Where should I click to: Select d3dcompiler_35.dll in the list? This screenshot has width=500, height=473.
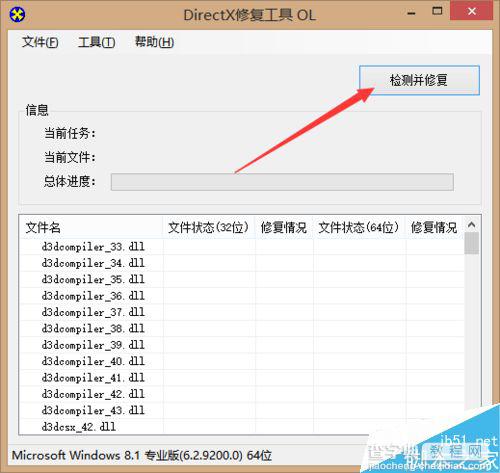point(93,279)
